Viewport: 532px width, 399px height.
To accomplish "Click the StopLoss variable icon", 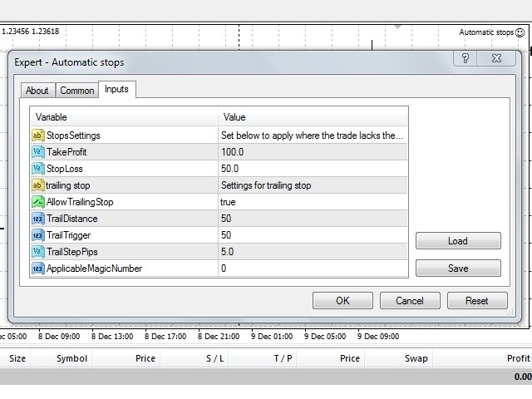I will coord(37,169).
